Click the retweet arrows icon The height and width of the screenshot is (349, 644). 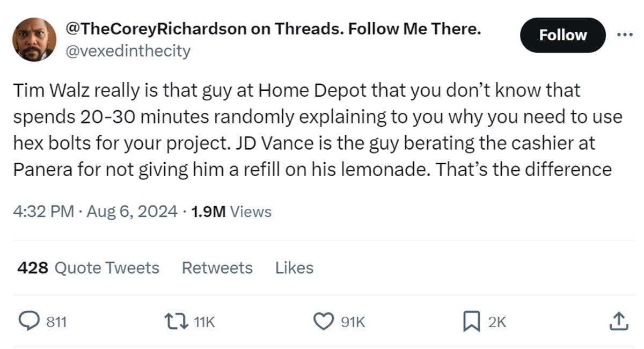177,321
